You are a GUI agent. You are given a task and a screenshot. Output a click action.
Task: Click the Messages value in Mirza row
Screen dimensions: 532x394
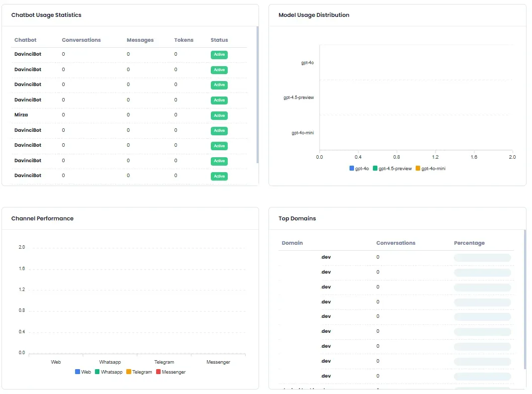[128, 115]
